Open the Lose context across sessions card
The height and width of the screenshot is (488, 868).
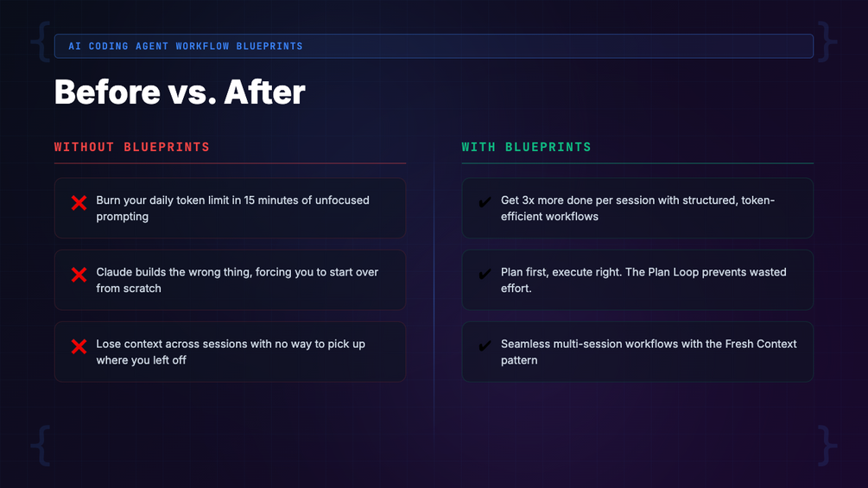(231, 352)
